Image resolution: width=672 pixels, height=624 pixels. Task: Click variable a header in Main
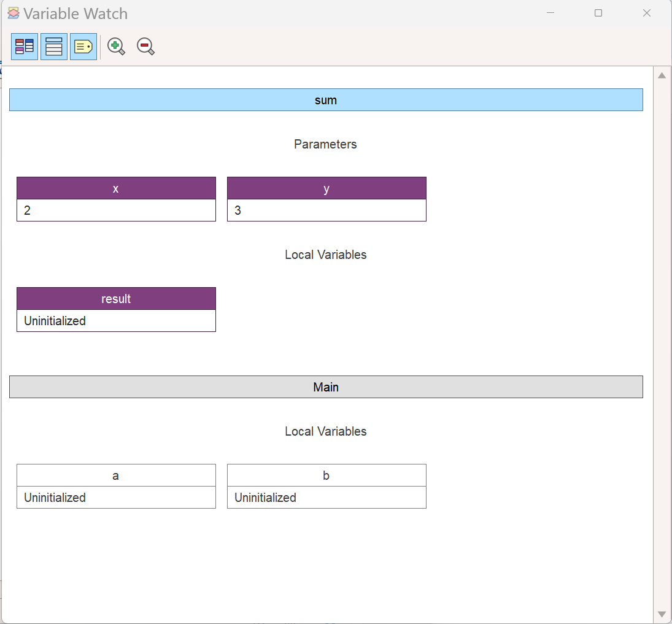point(116,476)
